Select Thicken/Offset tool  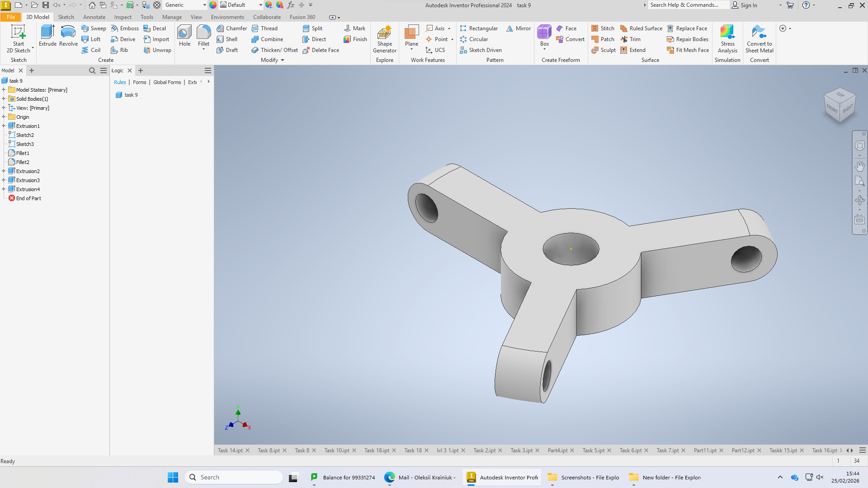[x=275, y=50]
